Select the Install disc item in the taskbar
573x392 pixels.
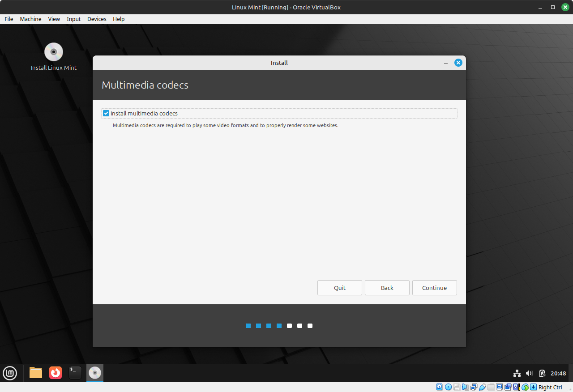click(x=95, y=373)
